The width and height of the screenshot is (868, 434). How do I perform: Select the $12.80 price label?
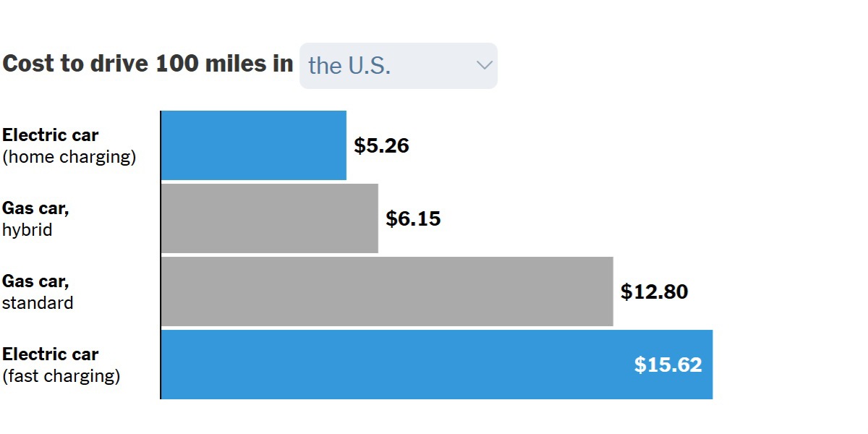[654, 292]
